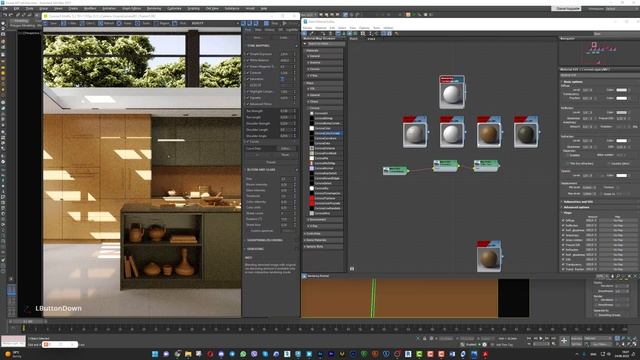Open the Refraction color swatch
The width and height of the screenshot is (640, 360).
coord(621,140)
